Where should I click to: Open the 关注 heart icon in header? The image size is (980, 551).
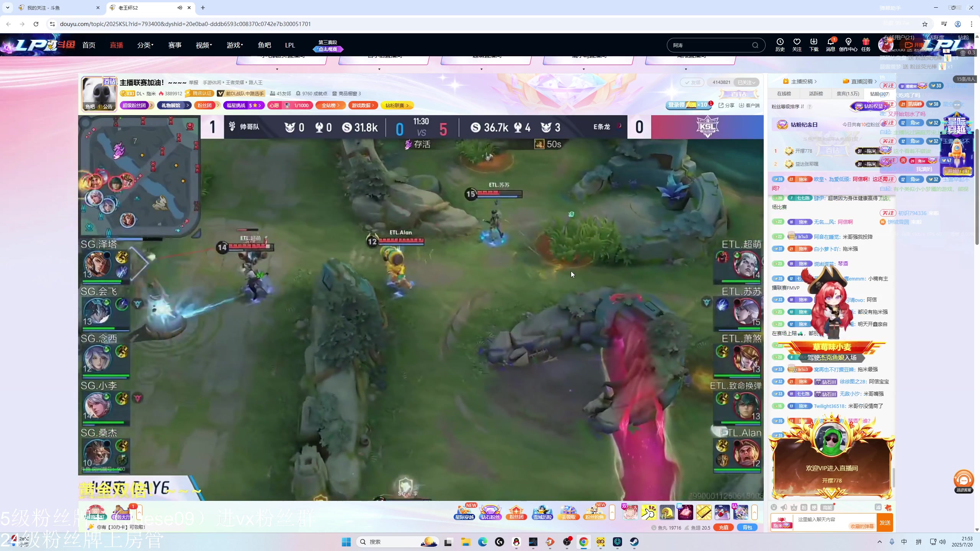(x=797, y=44)
